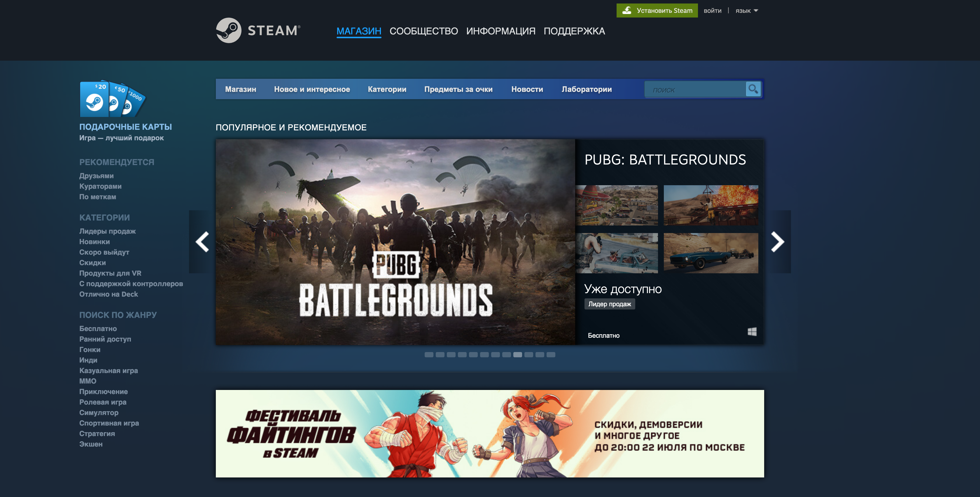Image resolution: width=980 pixels, height=497 pixels.
Task: Click the Установить Steam button
Action: point(657,11)
